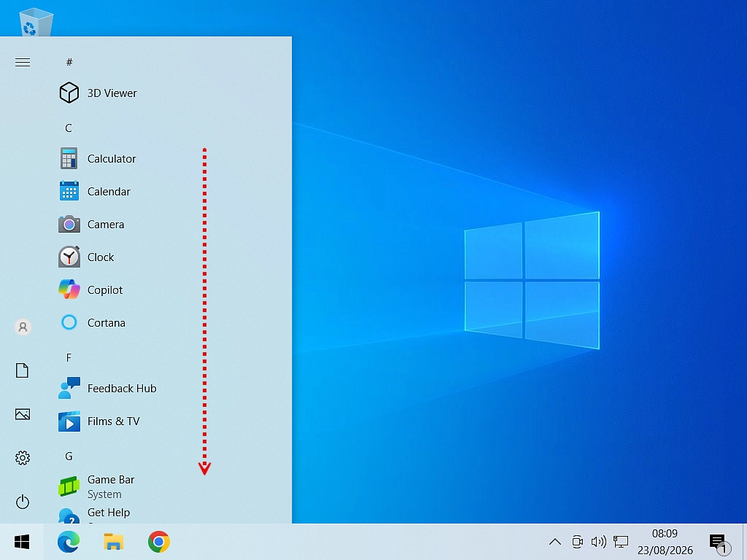Click the '3D Viewer' label
The image size is (747, 560).
tap(112, 93)
